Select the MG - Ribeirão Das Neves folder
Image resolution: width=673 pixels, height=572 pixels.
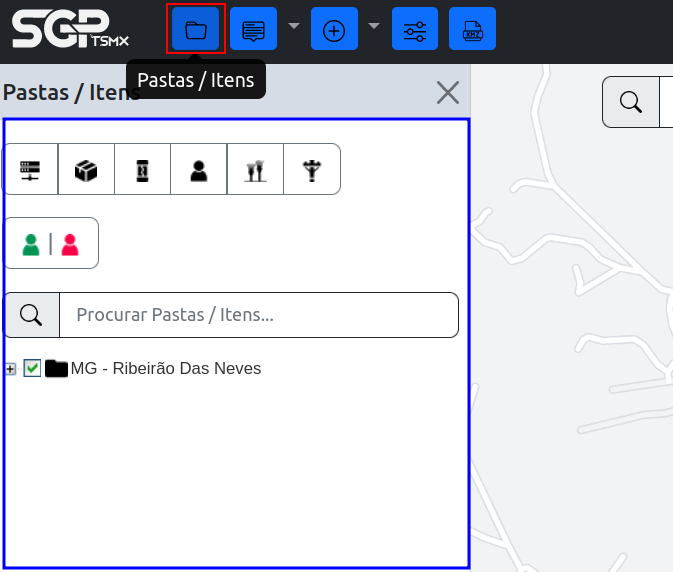165,368
